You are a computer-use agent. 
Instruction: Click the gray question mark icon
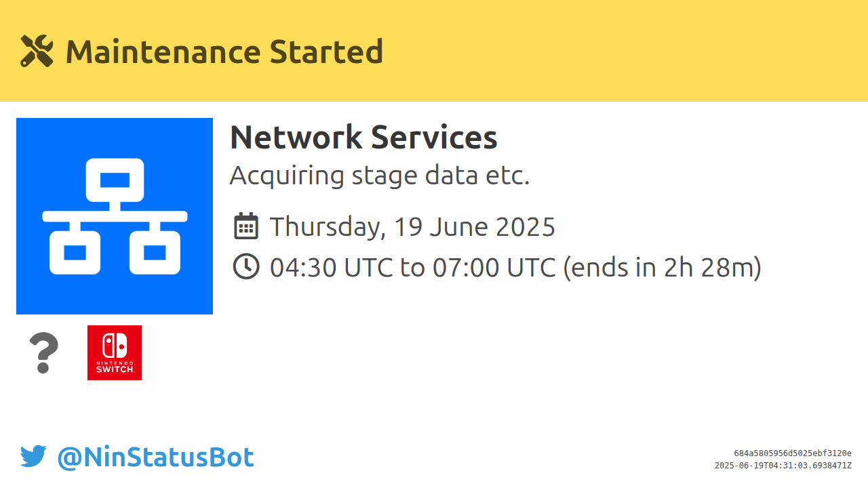click(44, 353)
